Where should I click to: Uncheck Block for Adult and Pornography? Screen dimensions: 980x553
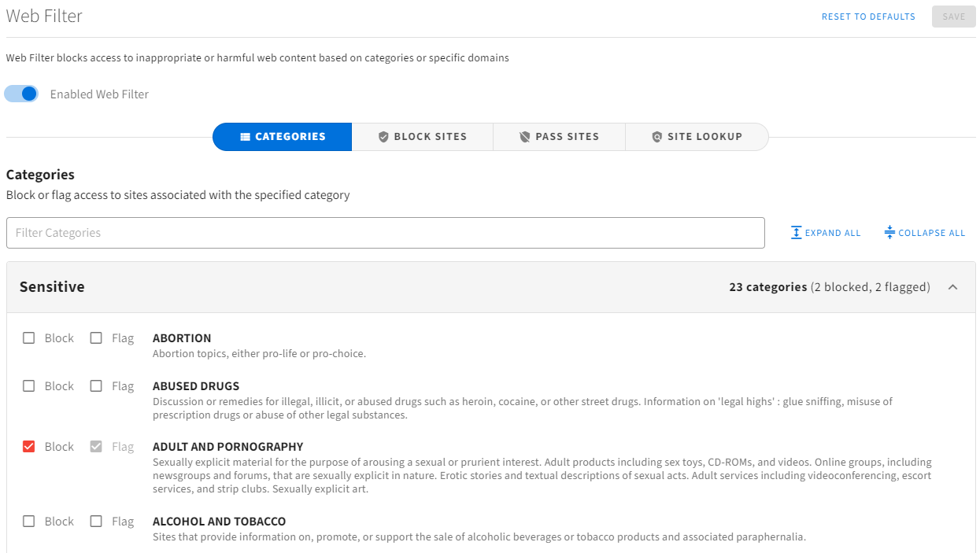click(x=29, y=447)
